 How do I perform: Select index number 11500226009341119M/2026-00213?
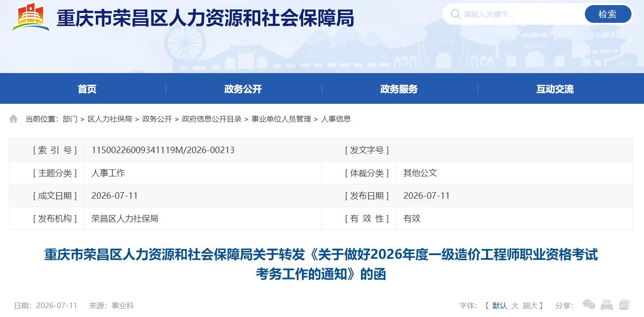(x=163, y=150)
